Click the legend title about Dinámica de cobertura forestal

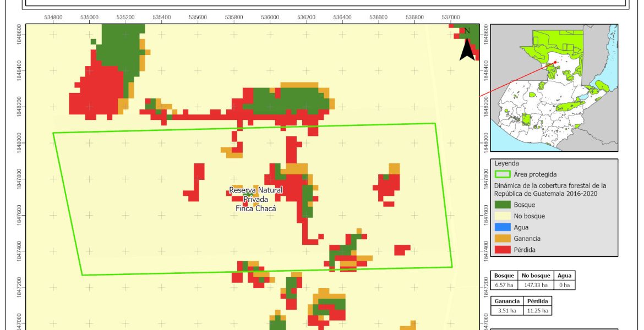550,189
